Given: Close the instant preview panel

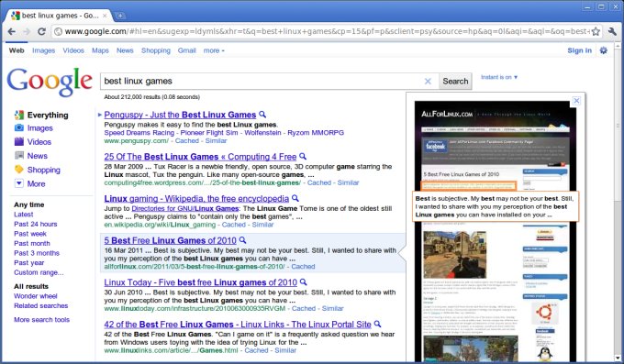Looking at the screenshot, I should click(576, 101).
